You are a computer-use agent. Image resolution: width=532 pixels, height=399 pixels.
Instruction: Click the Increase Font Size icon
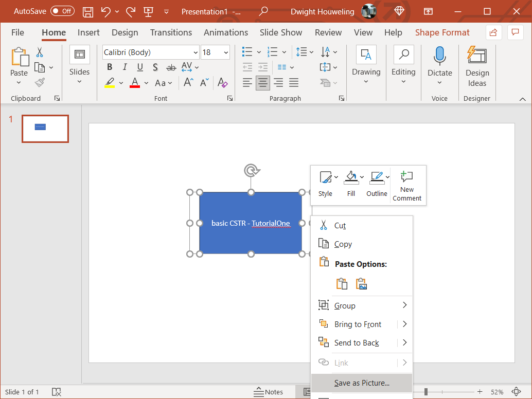[188, 83]
